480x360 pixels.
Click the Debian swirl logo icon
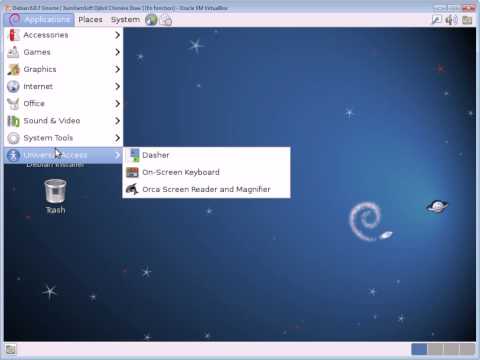(x=14, y=20)
